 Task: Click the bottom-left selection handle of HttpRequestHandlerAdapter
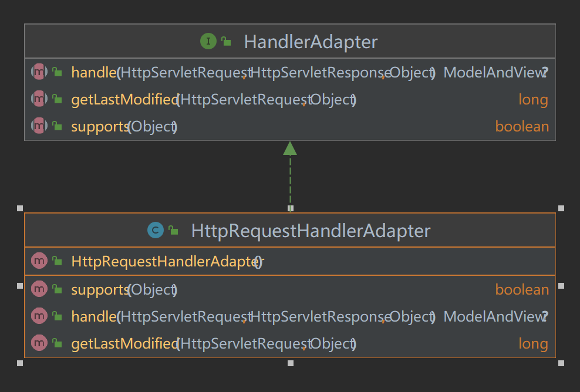[20, 363]
